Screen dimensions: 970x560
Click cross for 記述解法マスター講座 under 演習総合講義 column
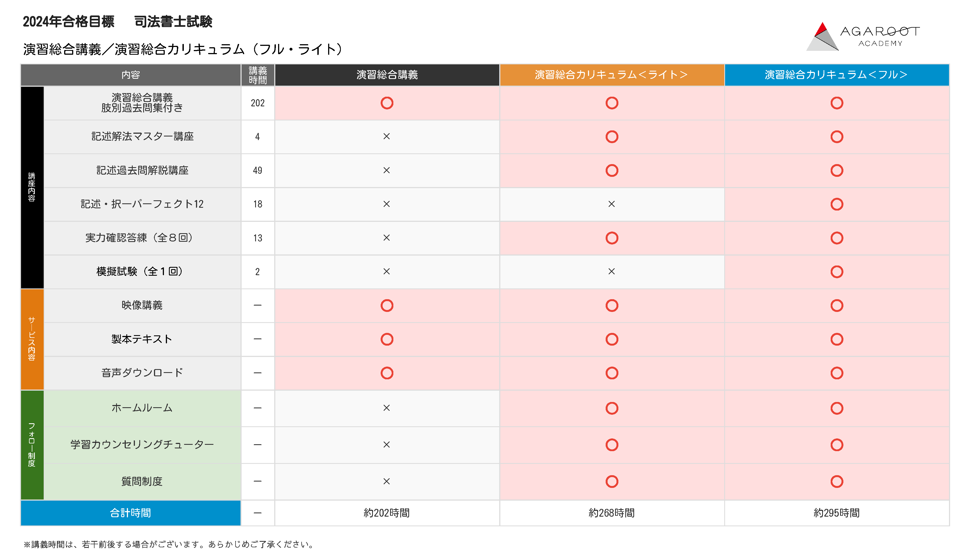tap(387, 136)
